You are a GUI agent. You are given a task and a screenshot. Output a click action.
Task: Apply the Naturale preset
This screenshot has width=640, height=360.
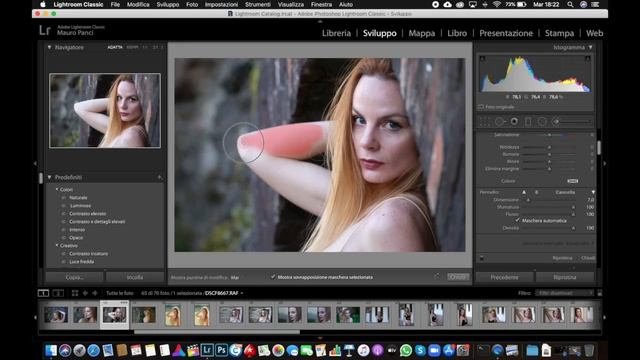pyautogui.click(x=78, y=198)
